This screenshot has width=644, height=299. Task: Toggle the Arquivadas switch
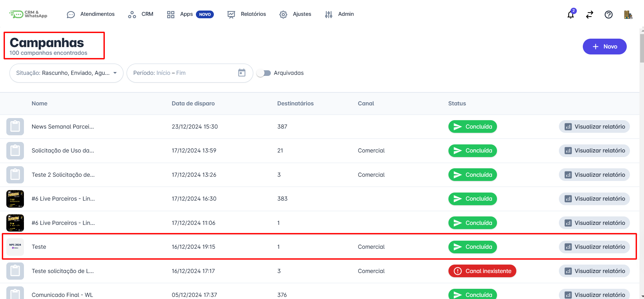click(x=263, y=73)
